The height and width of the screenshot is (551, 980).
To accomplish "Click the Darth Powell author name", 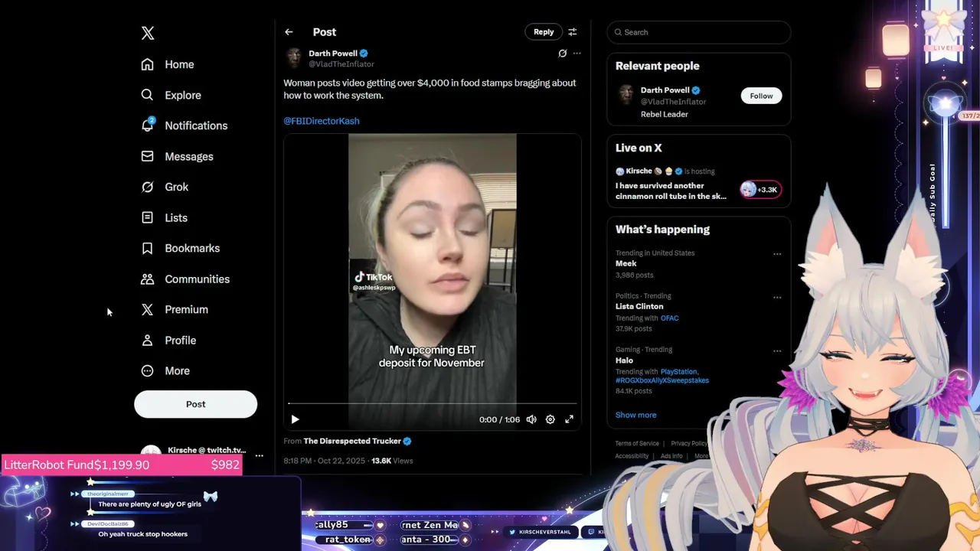I will coord(333,54).
